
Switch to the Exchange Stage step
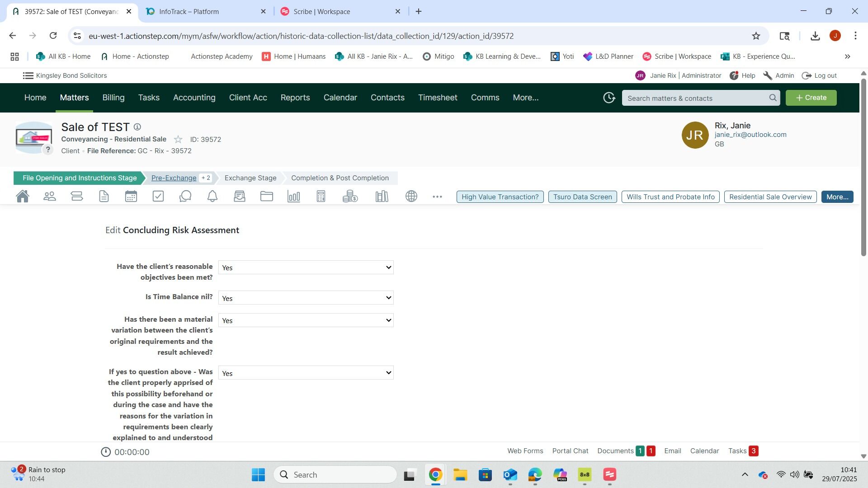(x=250, y=178)
